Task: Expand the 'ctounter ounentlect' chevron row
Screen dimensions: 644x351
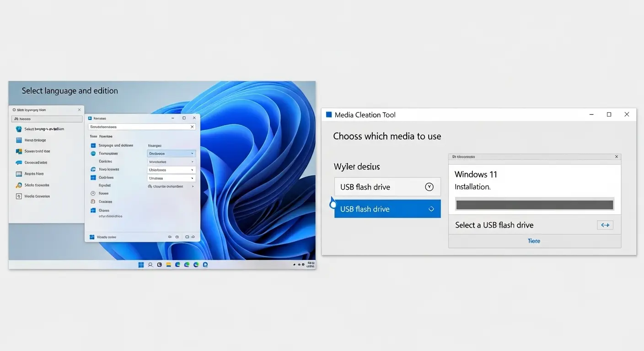Action: pyautogui.click(x=172, y=186)
